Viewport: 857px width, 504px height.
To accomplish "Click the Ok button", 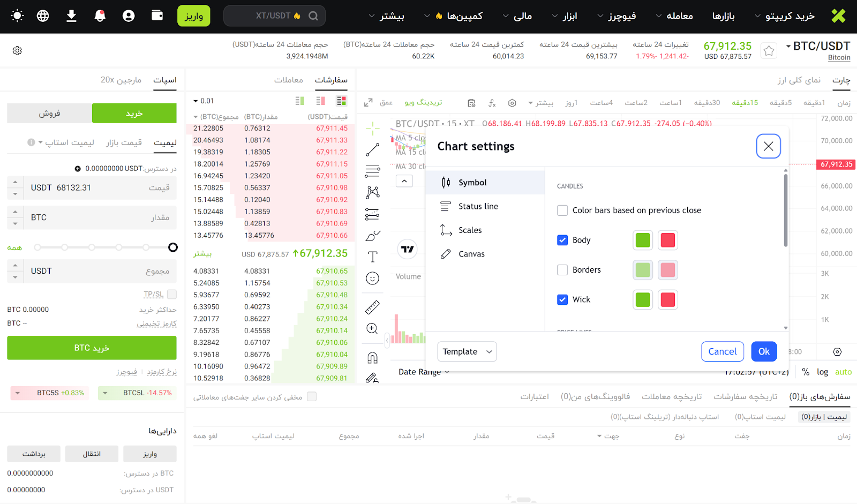I will click(x=763, y=351).
